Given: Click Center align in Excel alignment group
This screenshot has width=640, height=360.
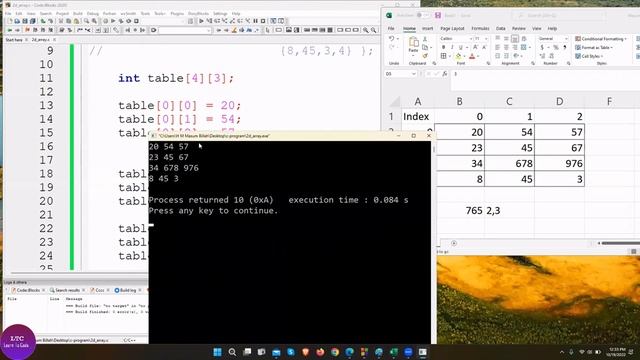Looking at the screenshot, I should 506,47.
